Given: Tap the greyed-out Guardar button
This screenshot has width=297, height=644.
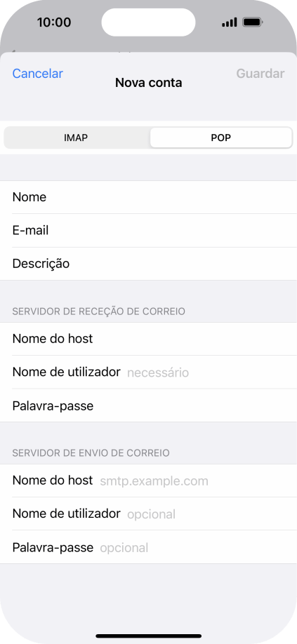Looking at the screenshot, I should [x=260, y=74].
